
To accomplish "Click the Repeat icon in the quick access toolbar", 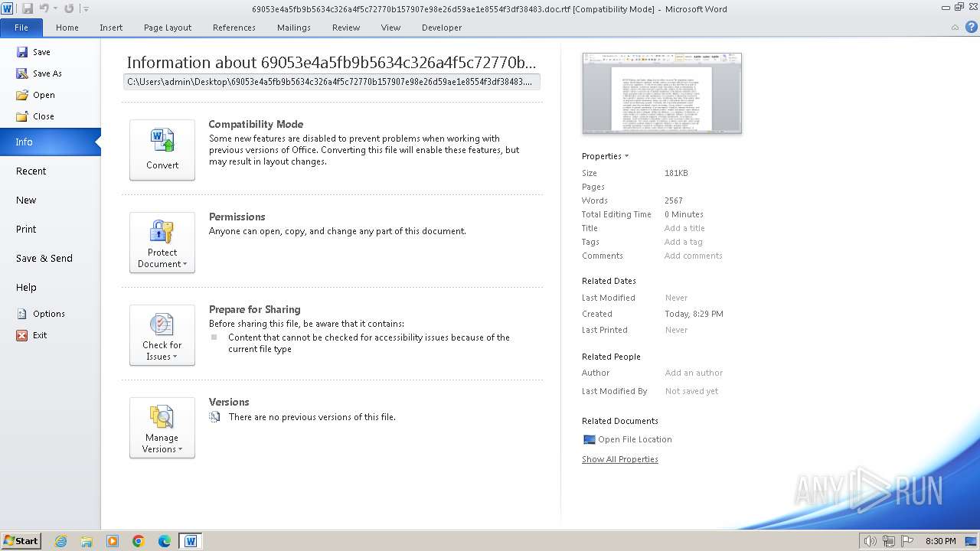I will [69, 8].
